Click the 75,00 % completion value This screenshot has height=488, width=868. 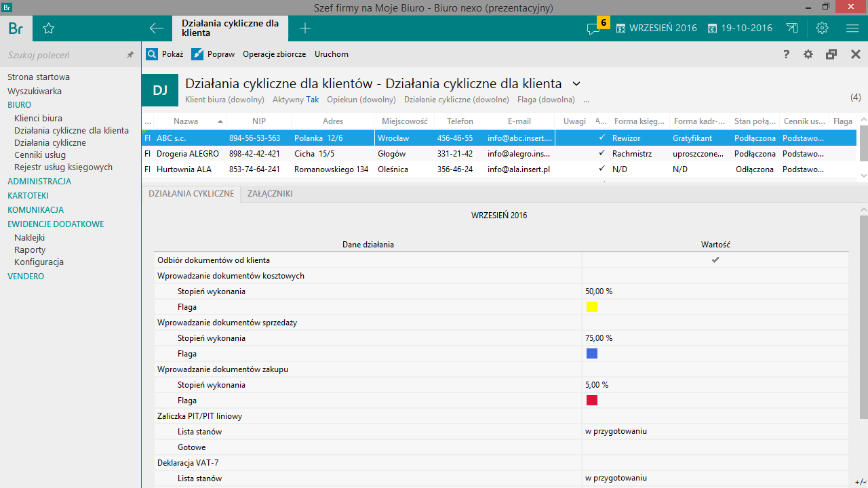pyautogui.click(x=599, y=338)
